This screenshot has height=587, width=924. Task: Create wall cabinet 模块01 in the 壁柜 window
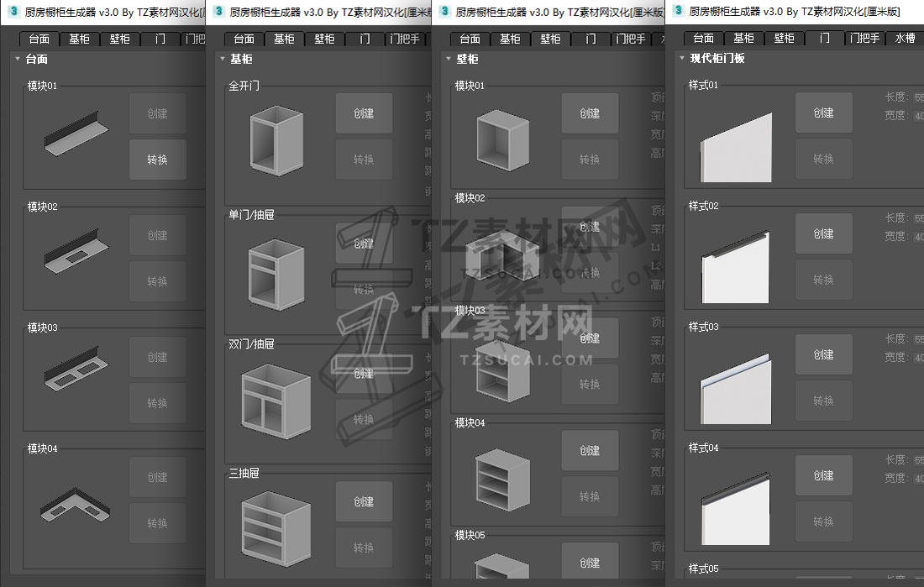[x=590, y=113]
